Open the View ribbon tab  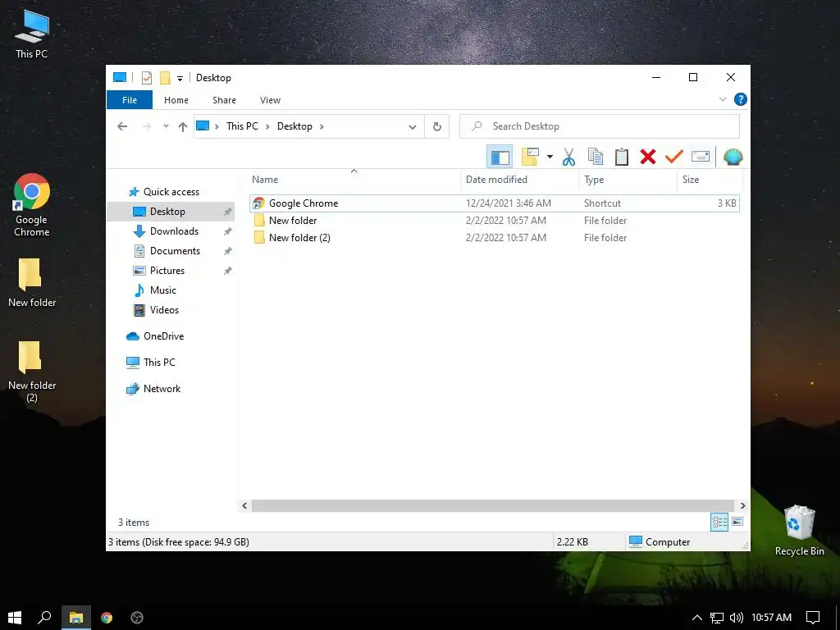(x=270, y=100)
